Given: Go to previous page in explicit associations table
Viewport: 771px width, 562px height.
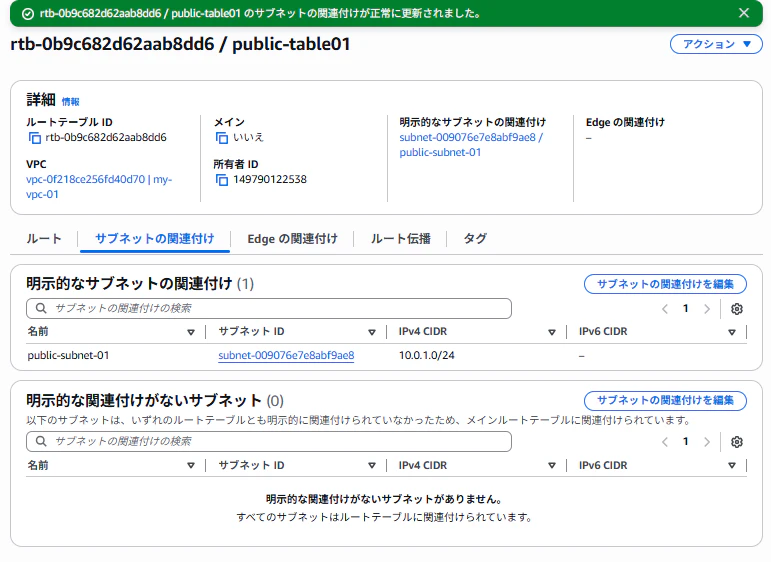Looking at the screenshot, I should coord(665,309).
